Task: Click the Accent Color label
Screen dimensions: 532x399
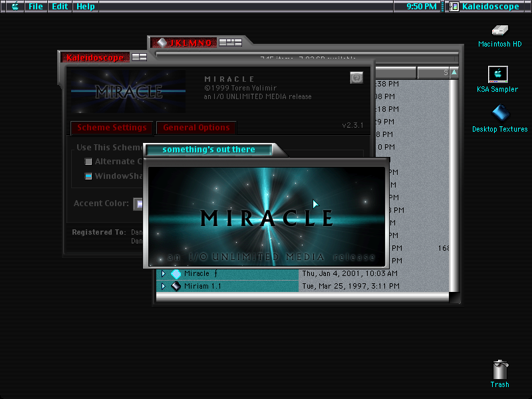Action: point(101,203)
